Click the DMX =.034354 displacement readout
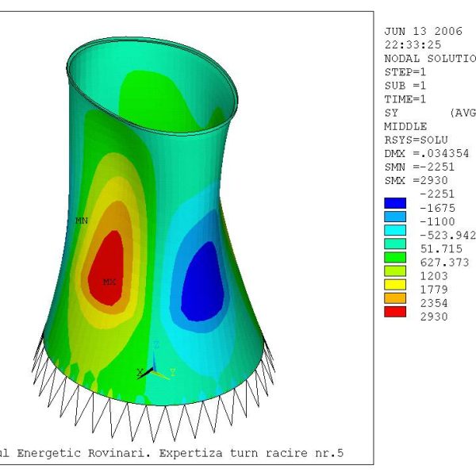476x476 pixels. click(x=428, y=153)
